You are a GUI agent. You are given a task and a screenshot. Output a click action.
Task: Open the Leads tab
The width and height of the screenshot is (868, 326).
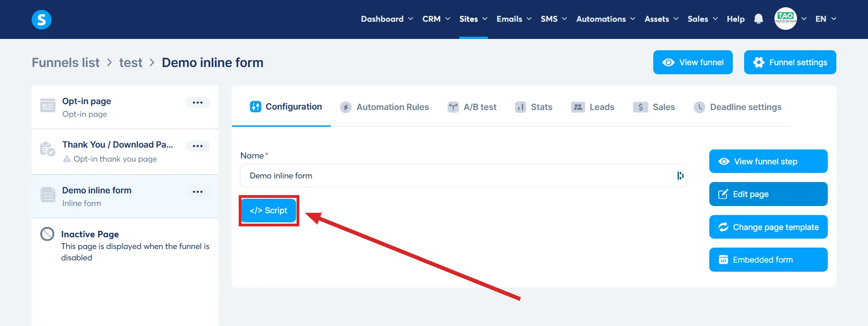(593, 107)
